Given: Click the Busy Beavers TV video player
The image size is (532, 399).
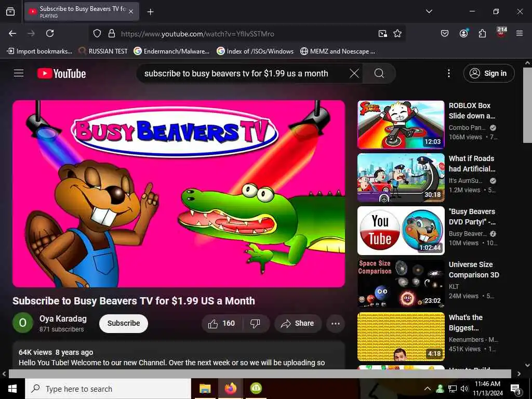Looking at the screenshot, I should click(179, 194).
